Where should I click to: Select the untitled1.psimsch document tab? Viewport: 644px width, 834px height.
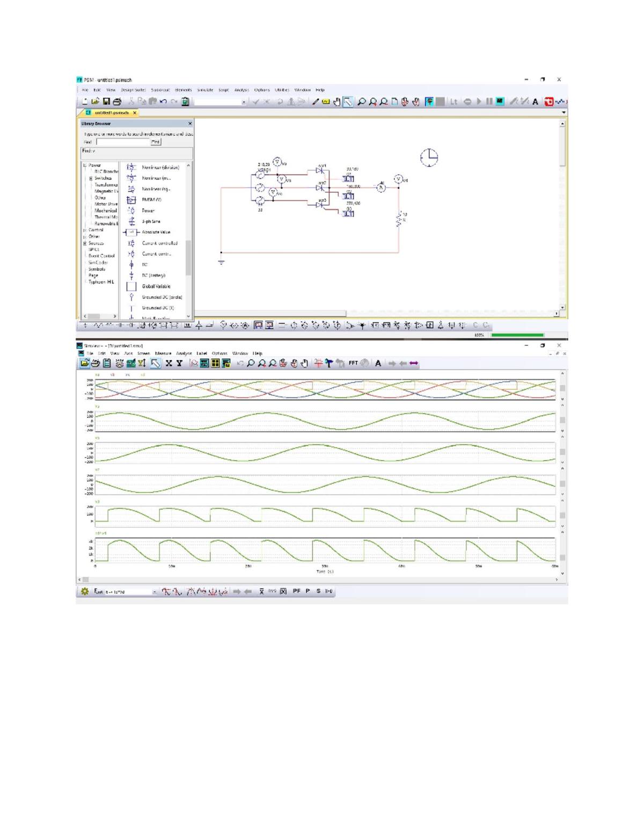click(112, 113)
